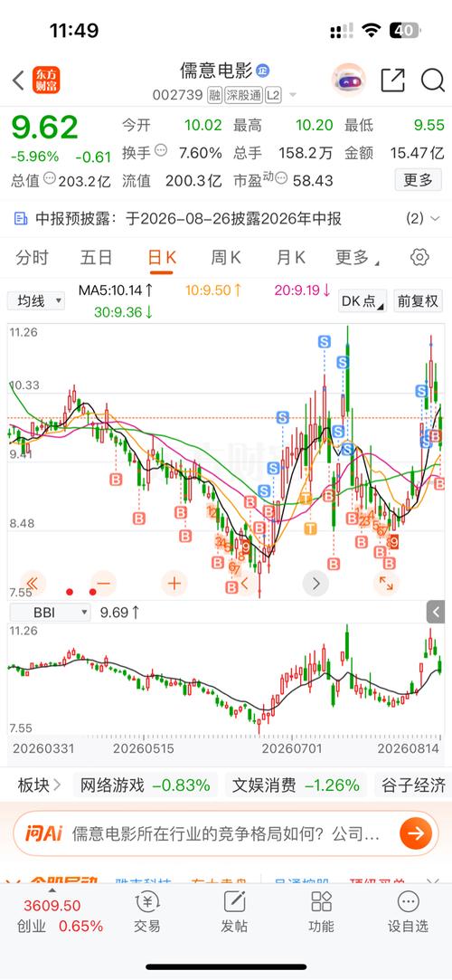452x980 pixels.
Task: Tap the L2 level tag
Action: 273,95
